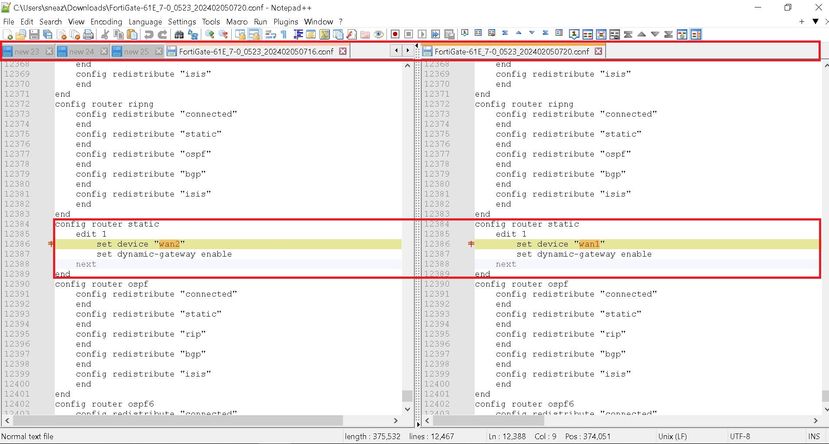
Task: Click the Zoom In magnifier icon
Action: (210, 34)
